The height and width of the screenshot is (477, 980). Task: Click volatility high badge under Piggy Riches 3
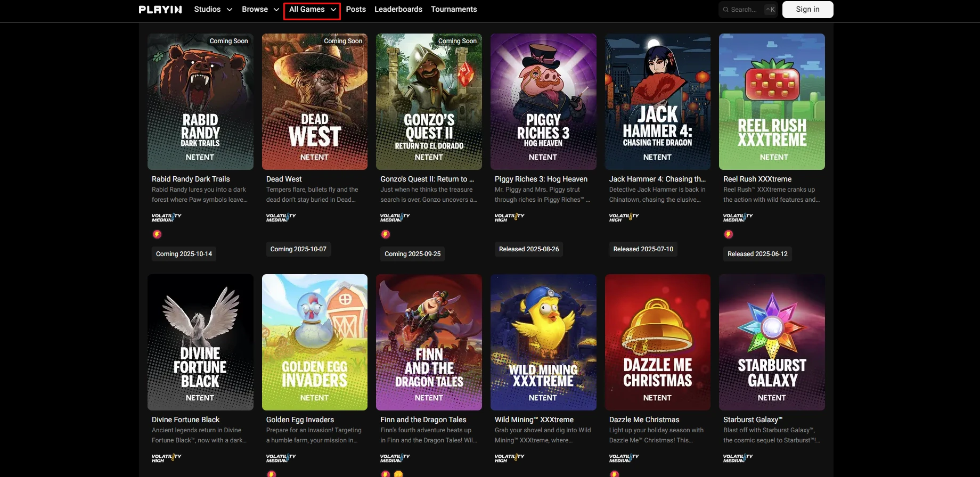pyautogui.click(x=509, y=217)
